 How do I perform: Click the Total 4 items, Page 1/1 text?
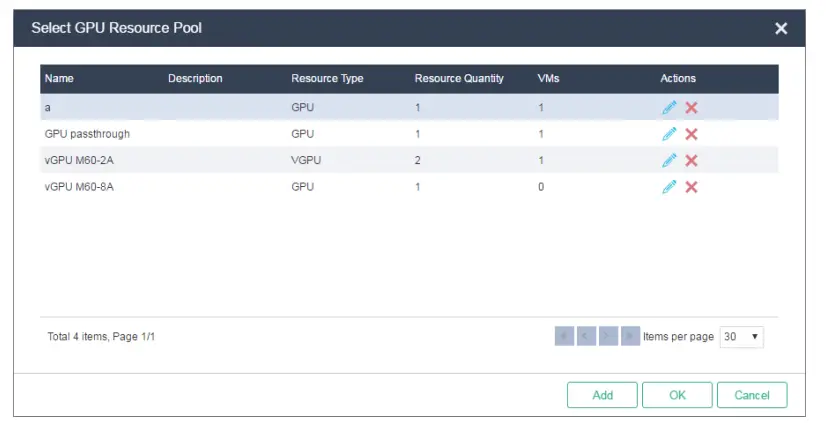click(101, 336)
